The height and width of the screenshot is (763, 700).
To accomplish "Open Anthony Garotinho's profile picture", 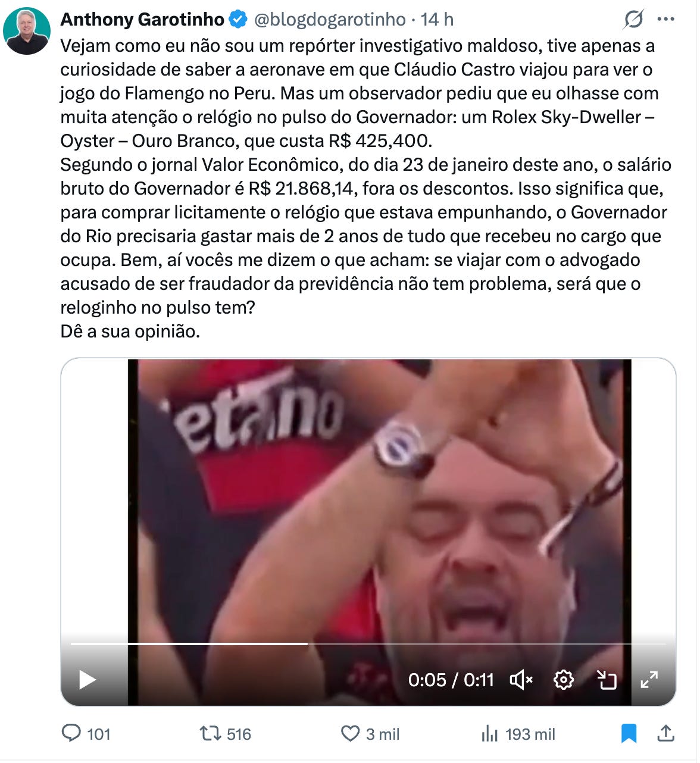I will click(x=27, y=31).
